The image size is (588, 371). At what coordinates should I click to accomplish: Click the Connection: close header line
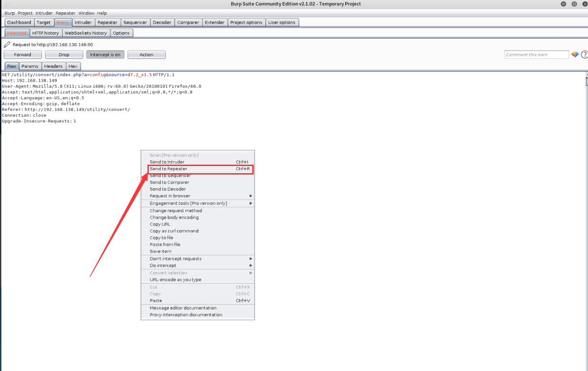[x=24, y=115]
